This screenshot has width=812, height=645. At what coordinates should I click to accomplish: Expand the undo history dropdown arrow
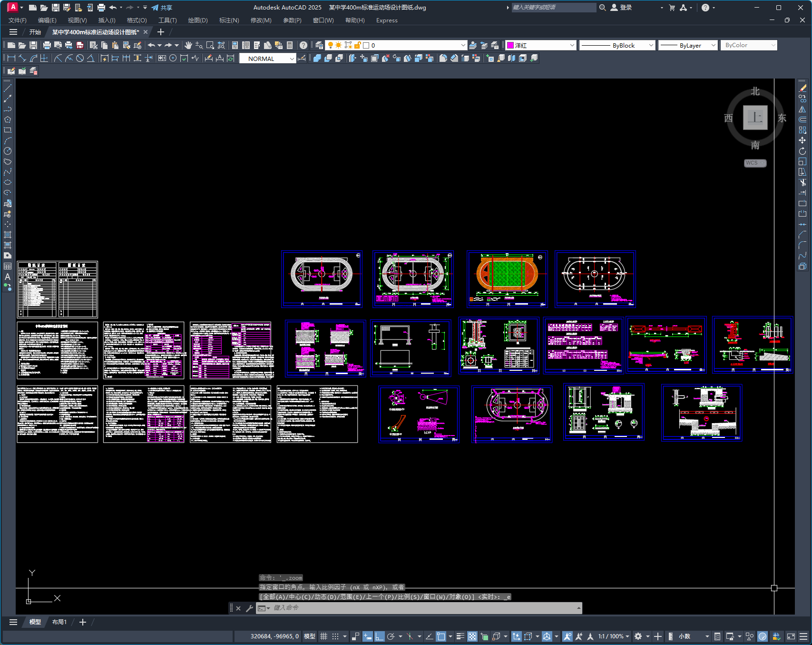point(159,45)
